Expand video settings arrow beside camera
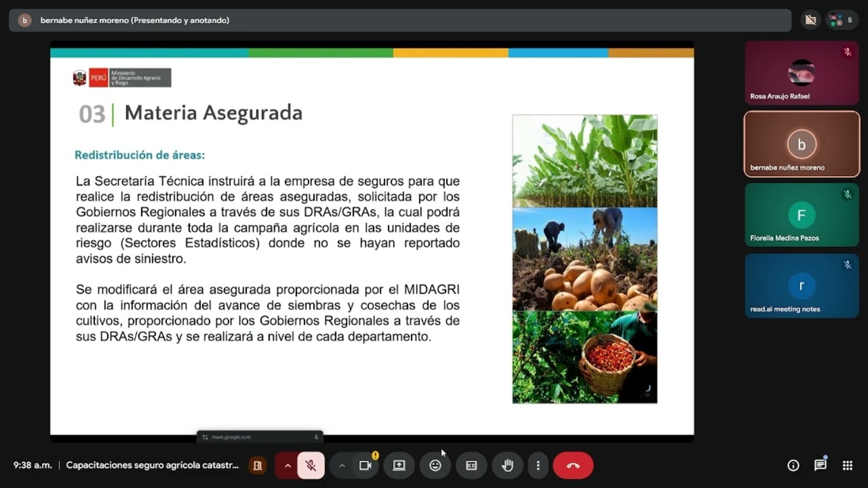 coord(342,466)
